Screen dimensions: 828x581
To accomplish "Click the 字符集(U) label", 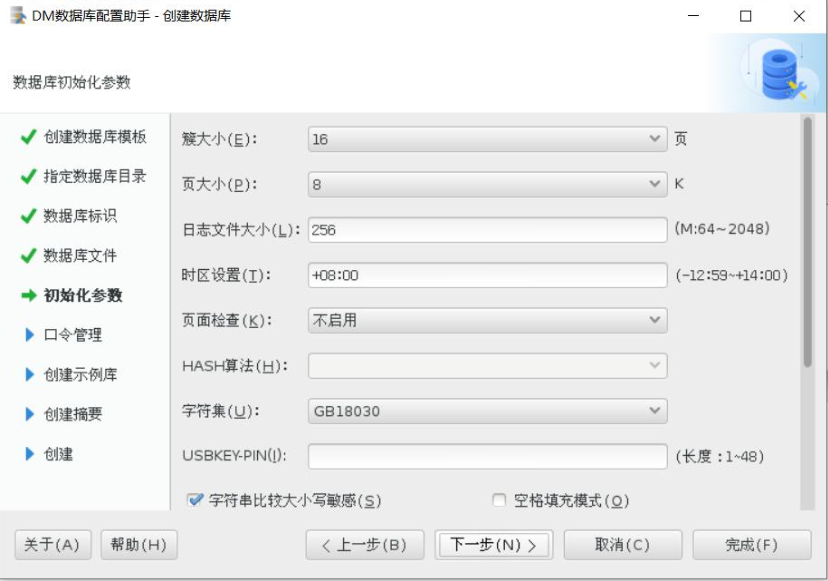I will (x=221, y=411).
